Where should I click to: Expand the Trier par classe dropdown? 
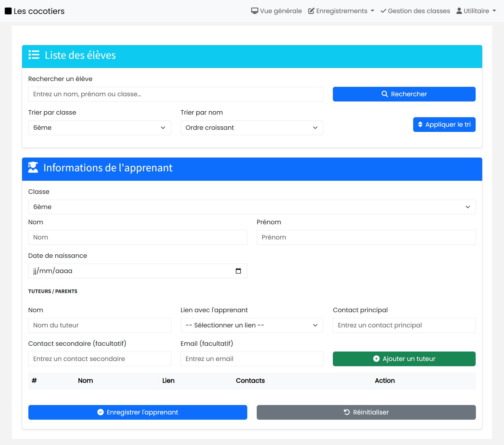99,128
